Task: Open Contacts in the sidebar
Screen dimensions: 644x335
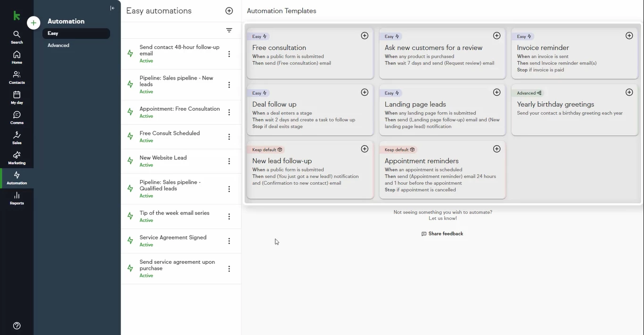Action: (x=17, y=78)
